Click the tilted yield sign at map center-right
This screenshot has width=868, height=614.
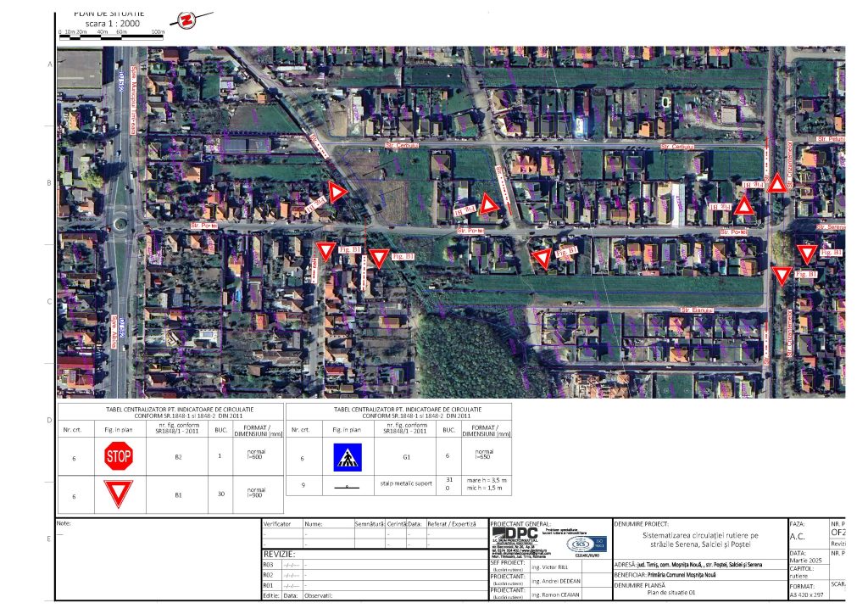(542, 259)
